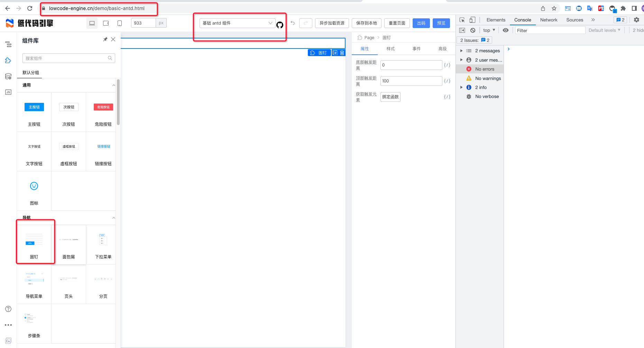
Task: Toggle the device toolbar in DevTools
Action: pyautogui.click(x=472, y=20)
